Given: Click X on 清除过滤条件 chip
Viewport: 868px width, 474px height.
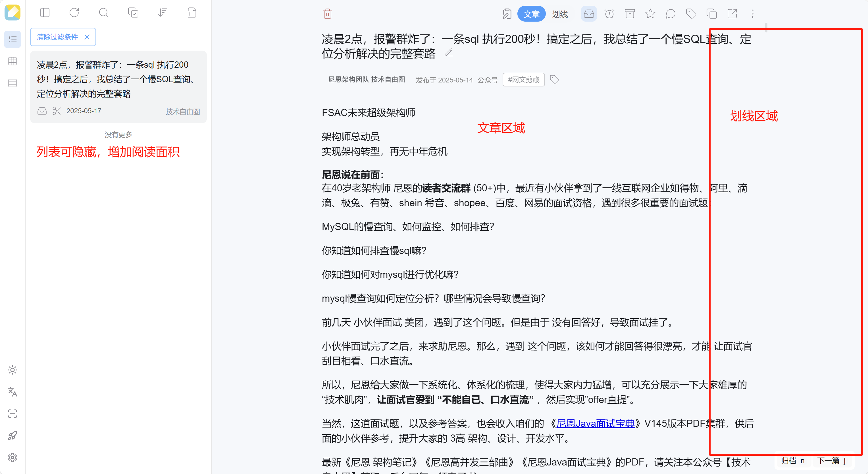Looking at the screenshot, I should coord(87,37).
